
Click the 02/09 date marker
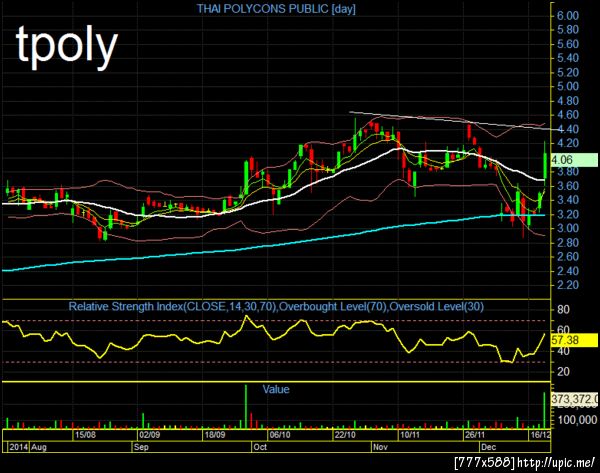point(149,435)
